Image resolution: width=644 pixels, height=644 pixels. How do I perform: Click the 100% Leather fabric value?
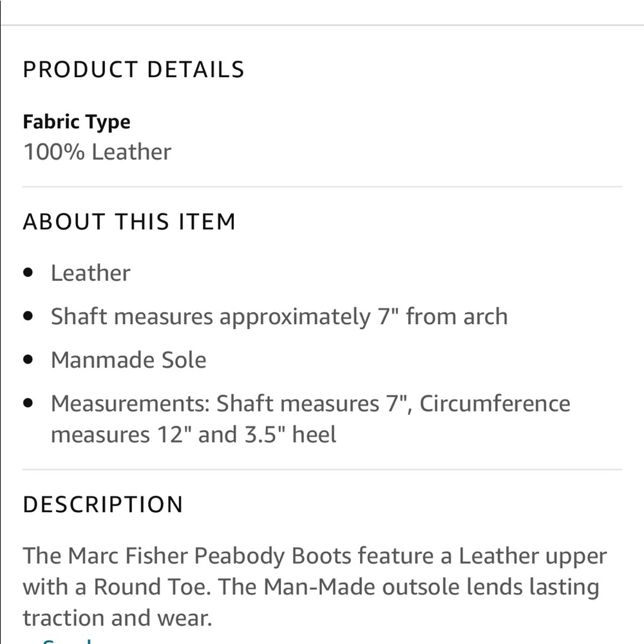click(x=97, y=152)
